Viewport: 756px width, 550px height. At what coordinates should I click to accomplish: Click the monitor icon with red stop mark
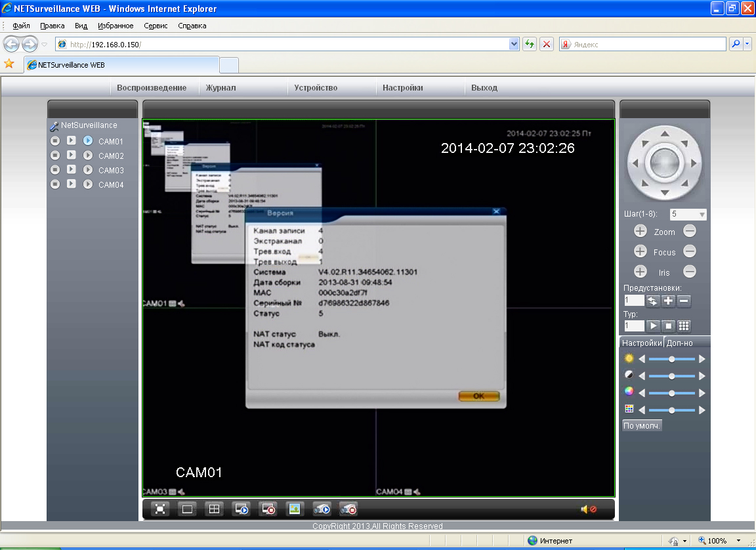[x=268, y=509]
